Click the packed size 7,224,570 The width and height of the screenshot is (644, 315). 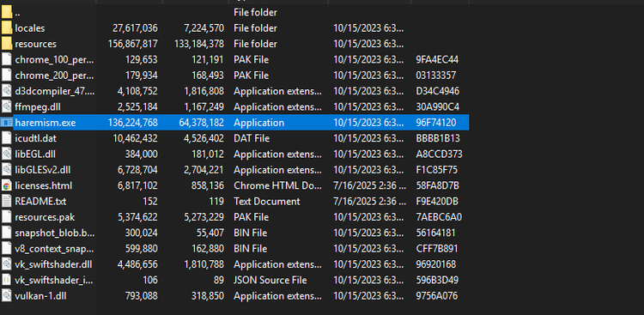point(204,28)
